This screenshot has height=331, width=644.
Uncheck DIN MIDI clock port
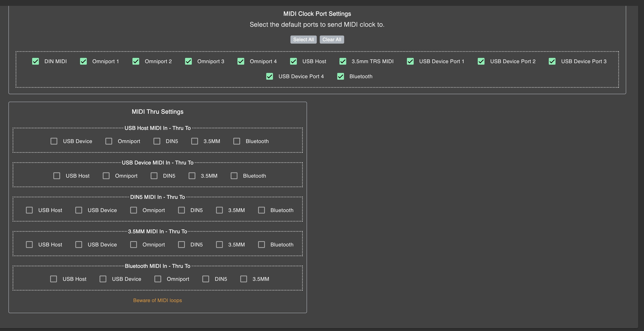pyautogui.click(x=36, y=61)
